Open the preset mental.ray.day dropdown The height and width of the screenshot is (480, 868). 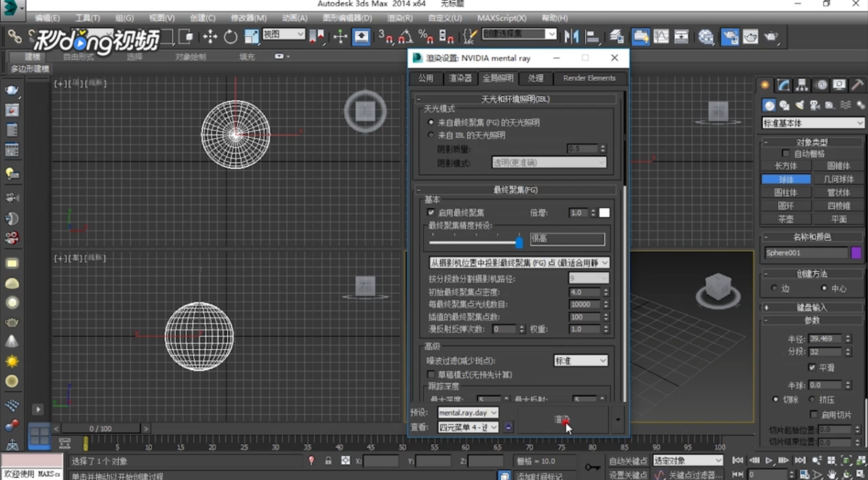(468, 413)
